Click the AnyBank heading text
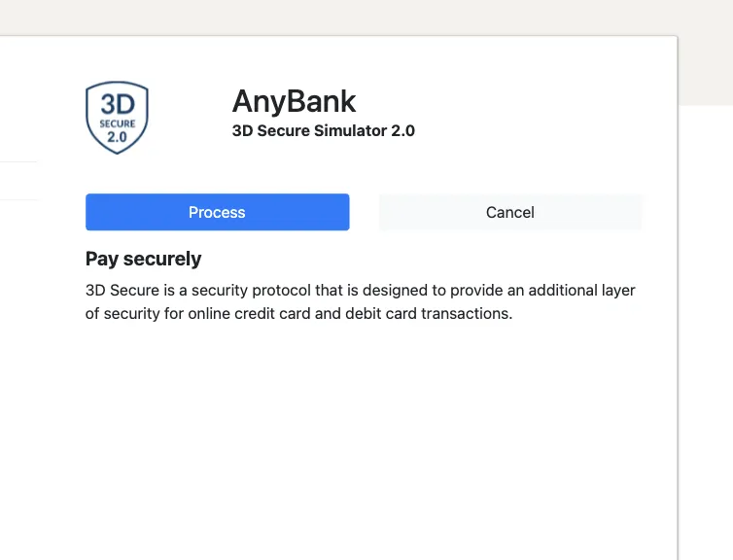Screen dimensions: 733x560 294,101
